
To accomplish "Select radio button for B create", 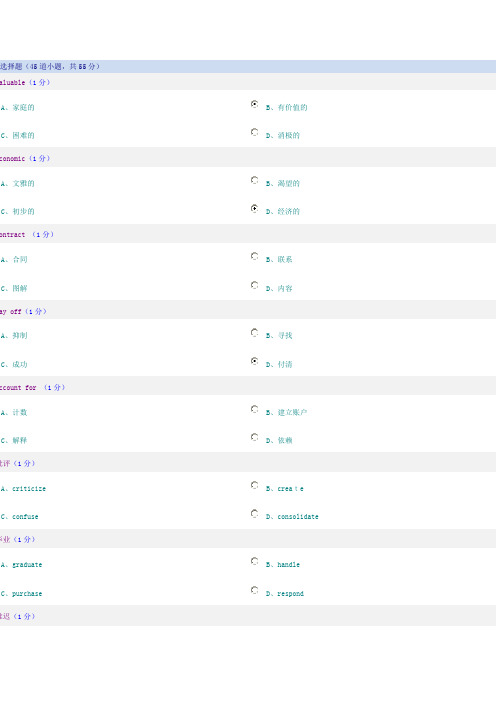I will [x=254, y=485].
